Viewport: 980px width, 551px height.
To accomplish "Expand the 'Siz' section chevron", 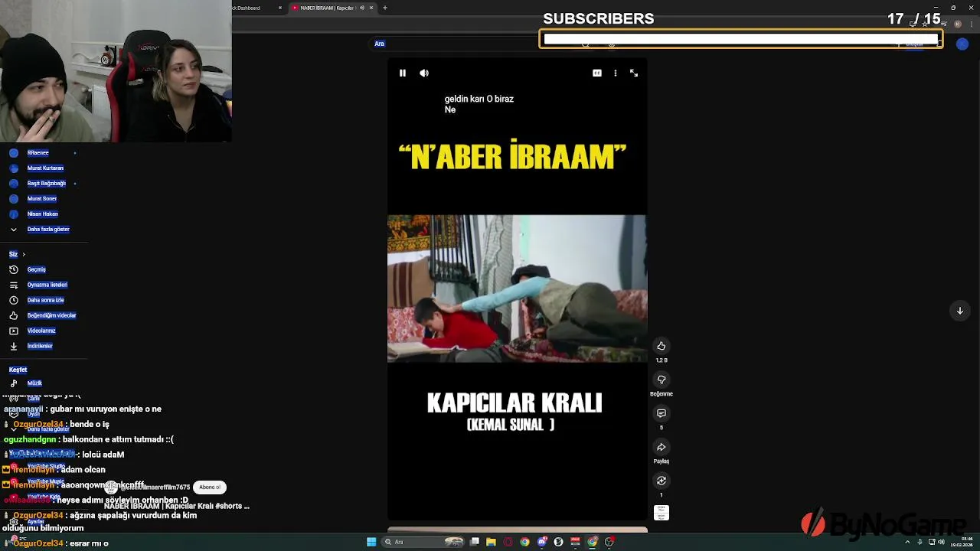I will (x=24, y=254).
